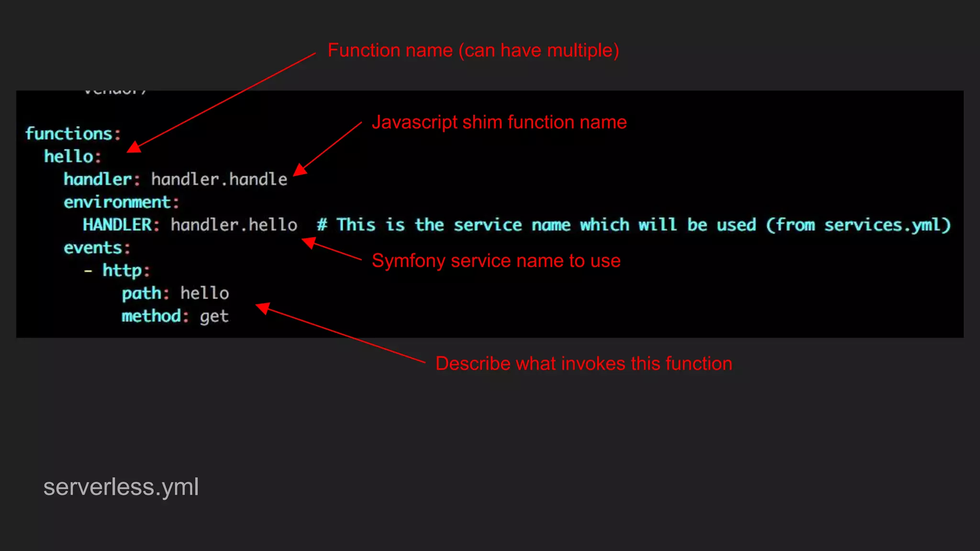980x551 pixels.
Task: Click the uppercase 'HANDLER:' key
Action: click(121, 225)
